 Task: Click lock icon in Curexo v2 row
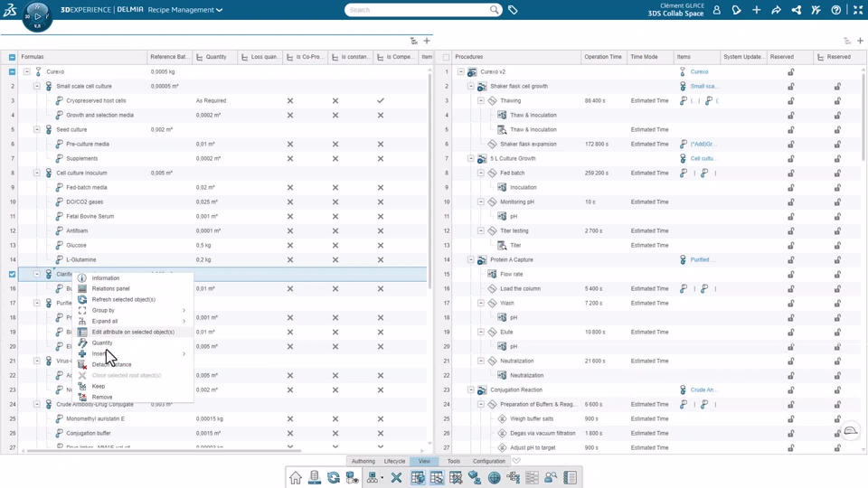pos(791,72)
